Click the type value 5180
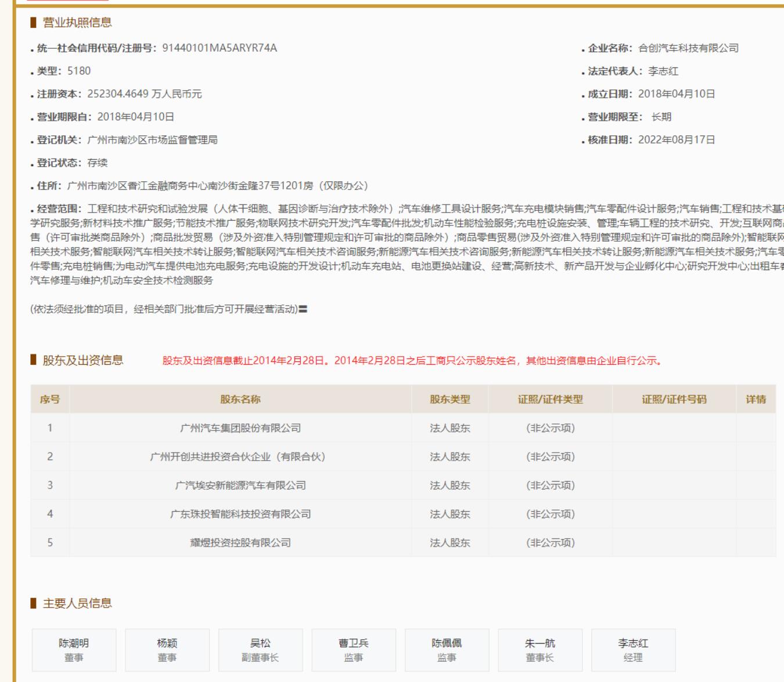 tap(79, 71)
